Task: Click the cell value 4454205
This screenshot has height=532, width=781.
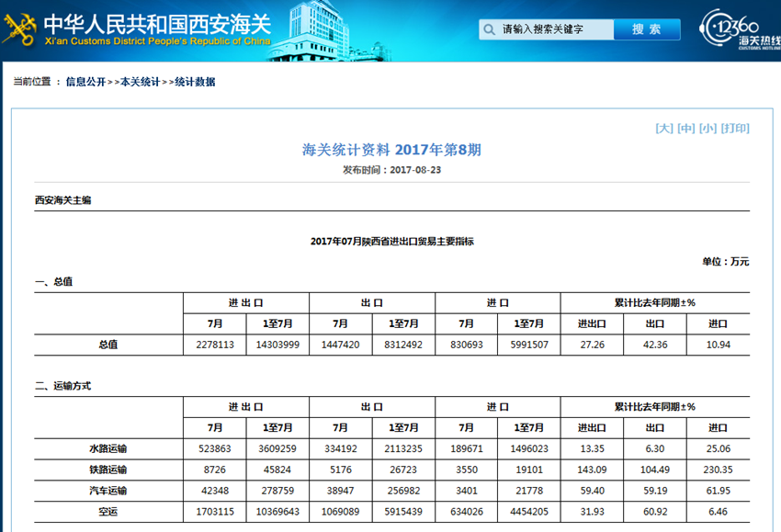Action: click(x=529, y=512)
